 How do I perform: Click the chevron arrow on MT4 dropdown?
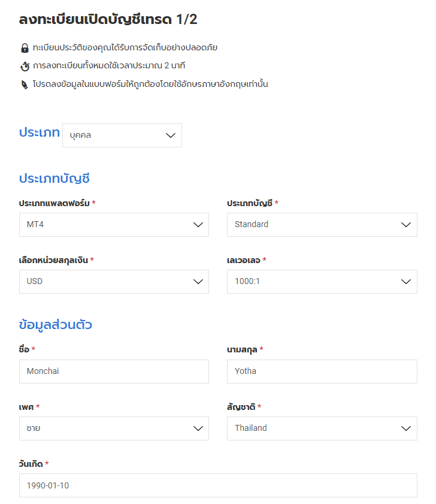(198, 225)
